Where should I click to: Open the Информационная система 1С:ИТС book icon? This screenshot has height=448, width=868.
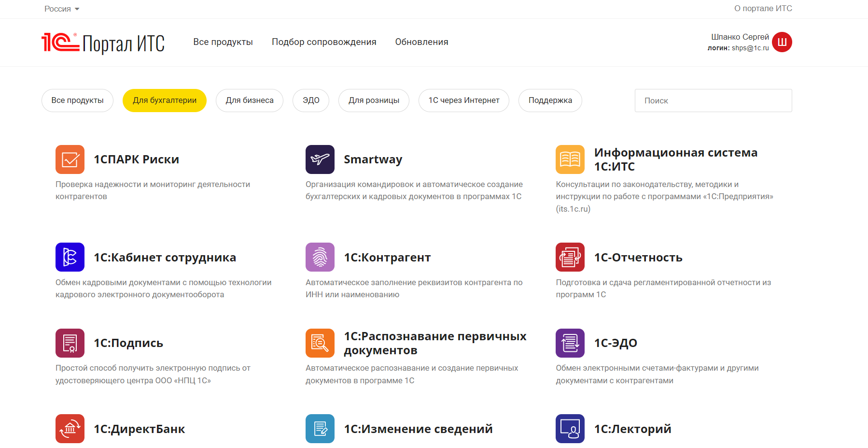[x=570, y=159]
